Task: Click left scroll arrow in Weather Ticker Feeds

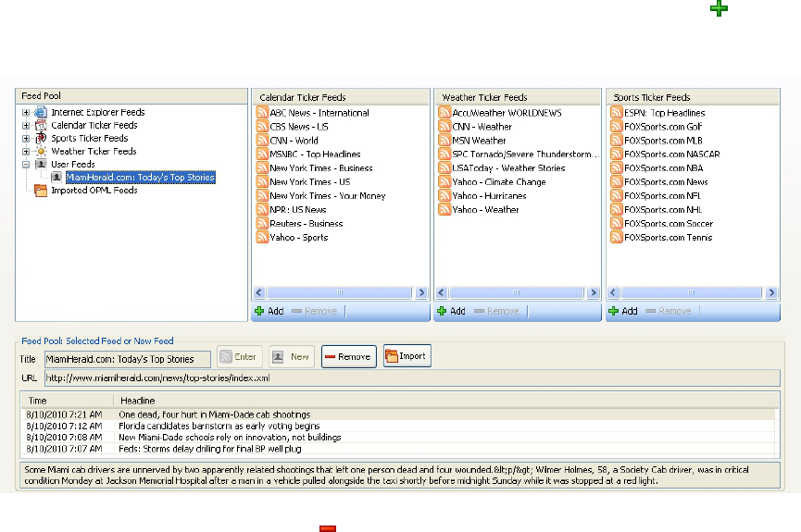Action: pos(442,292)
